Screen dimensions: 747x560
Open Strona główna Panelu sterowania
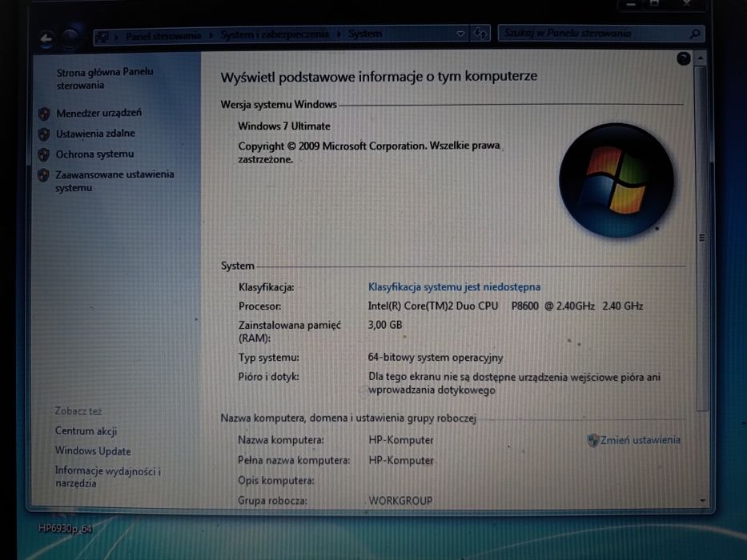105,78
